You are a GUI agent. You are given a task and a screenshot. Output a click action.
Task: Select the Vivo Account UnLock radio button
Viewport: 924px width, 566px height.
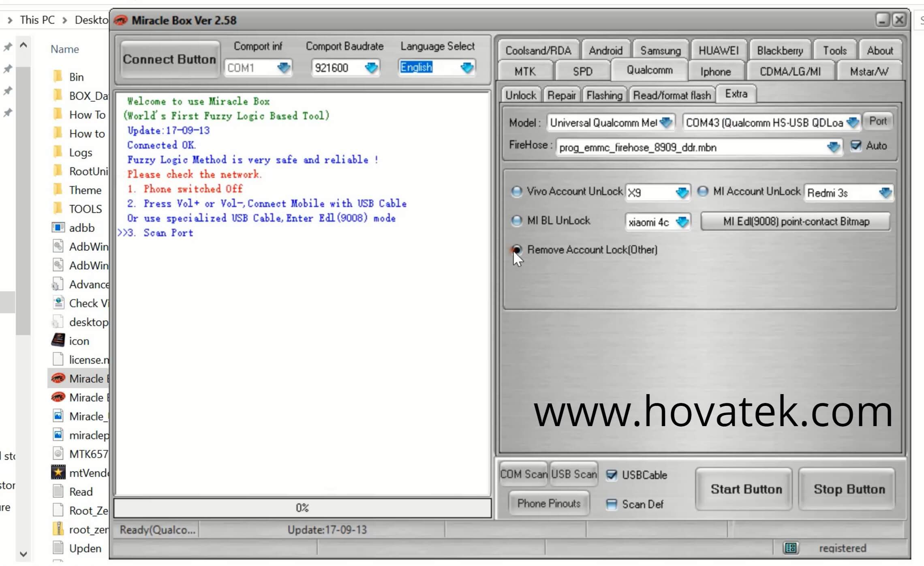pos(517,191)
